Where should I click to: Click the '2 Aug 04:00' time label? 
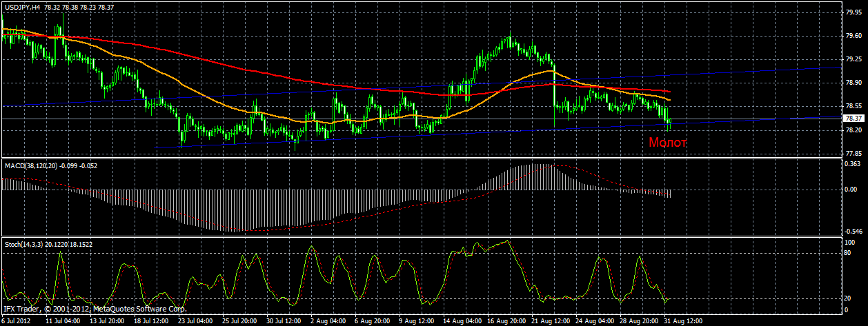click(328, 320)
